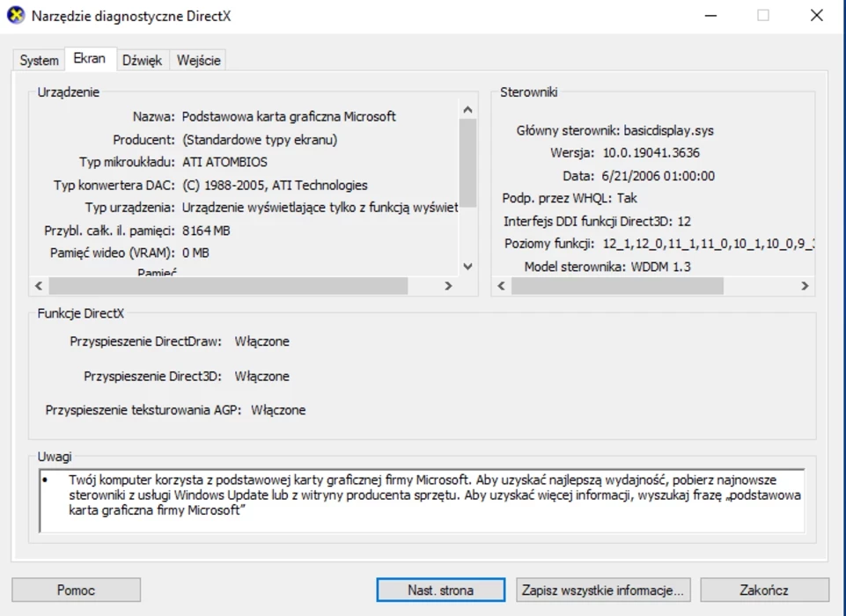This screenshot has width=846, height=616.
Task: Click the right arrow of the Sterowniki scrollbar
Action: pyautogui.click(x=804, y=286)
